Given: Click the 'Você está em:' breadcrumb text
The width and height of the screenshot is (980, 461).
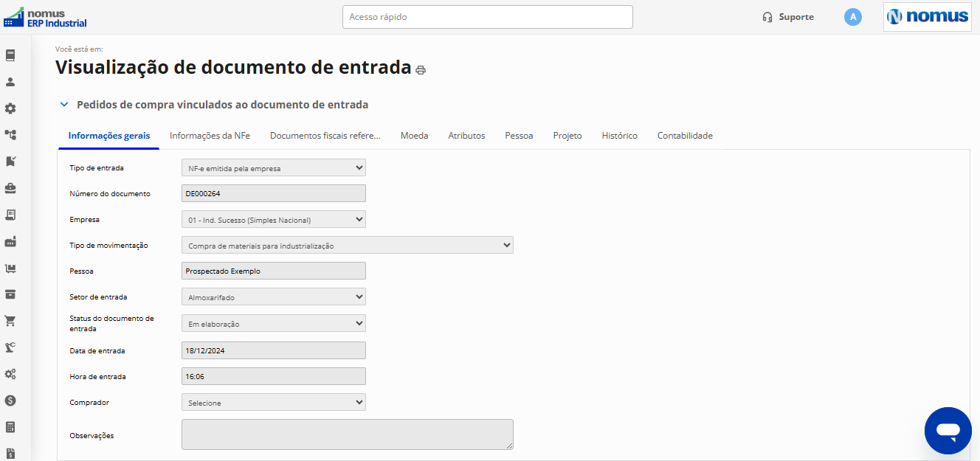Looking at the screenshot, I should coord(79,49).
